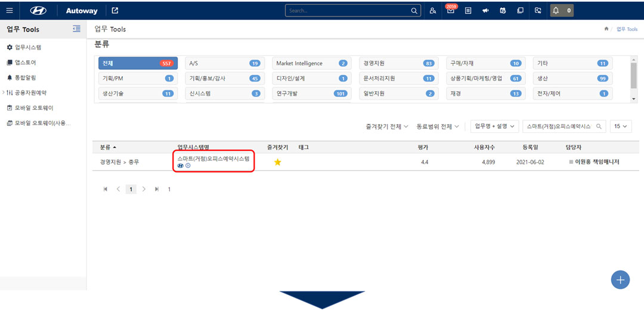Image resolution: width=644 pixels, height=323 pixels.
Task: Select the 생산 category with 99 items
Action: (573, 79)
